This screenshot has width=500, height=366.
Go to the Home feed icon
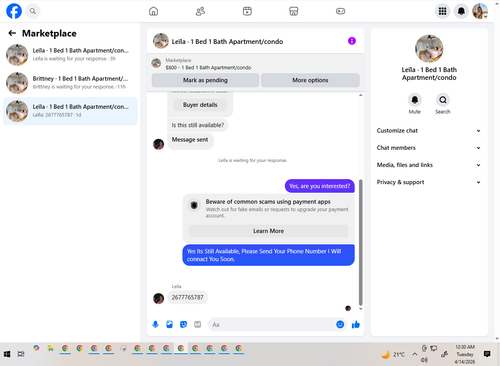tap(153, 11)
